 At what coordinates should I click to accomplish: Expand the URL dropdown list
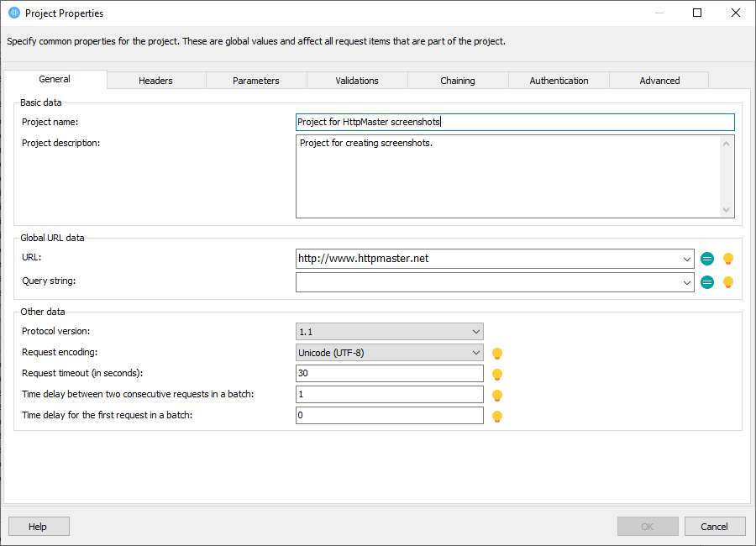coord(686,259)
